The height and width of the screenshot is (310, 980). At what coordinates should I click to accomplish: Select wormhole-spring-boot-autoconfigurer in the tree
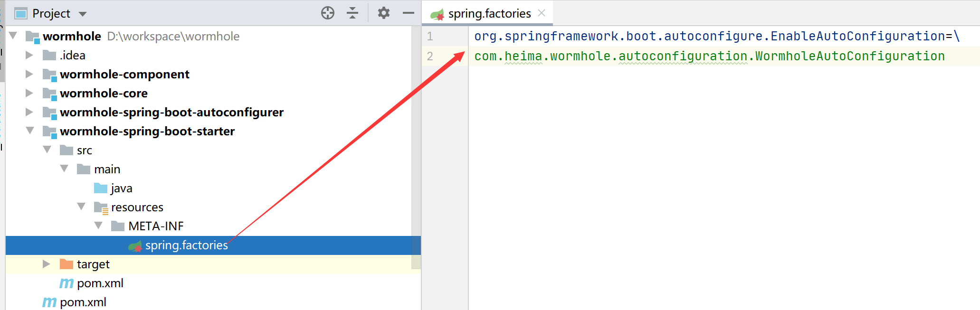(x=171, y=113)
